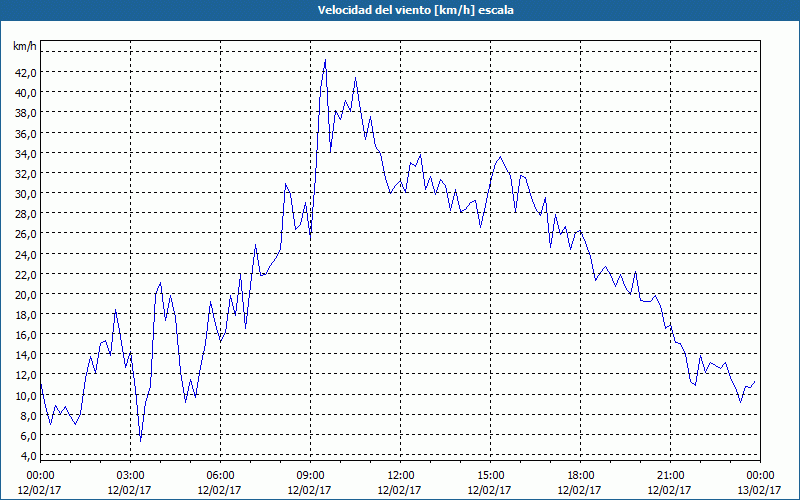Select the 36,0 y-axis value
Viewport: 800px width, 500px height.
click(26, 133)
